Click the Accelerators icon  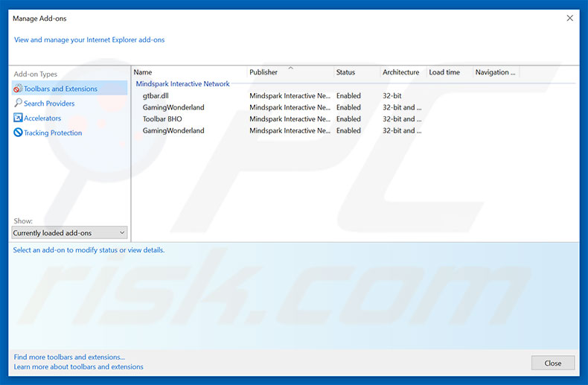point(18,118)
